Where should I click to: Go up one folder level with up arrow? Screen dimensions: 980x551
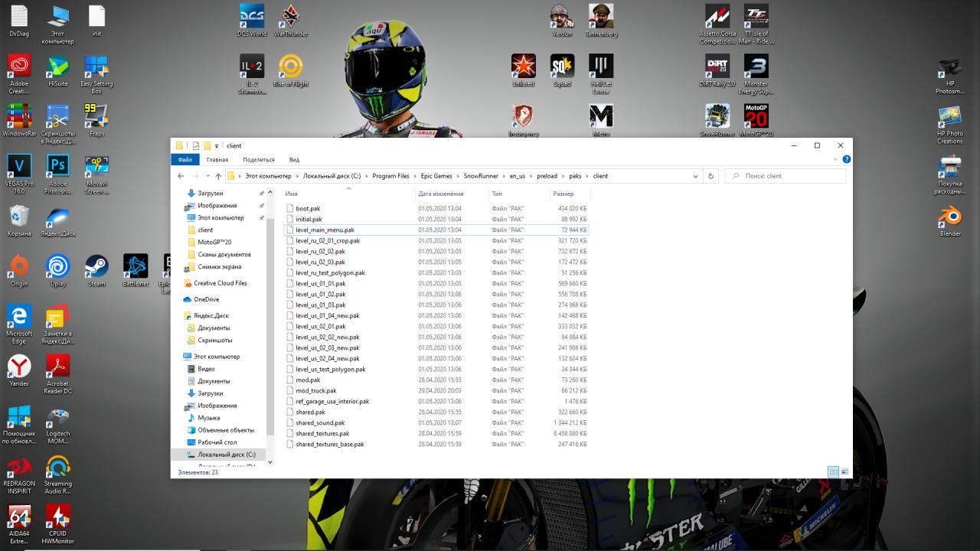218,176
